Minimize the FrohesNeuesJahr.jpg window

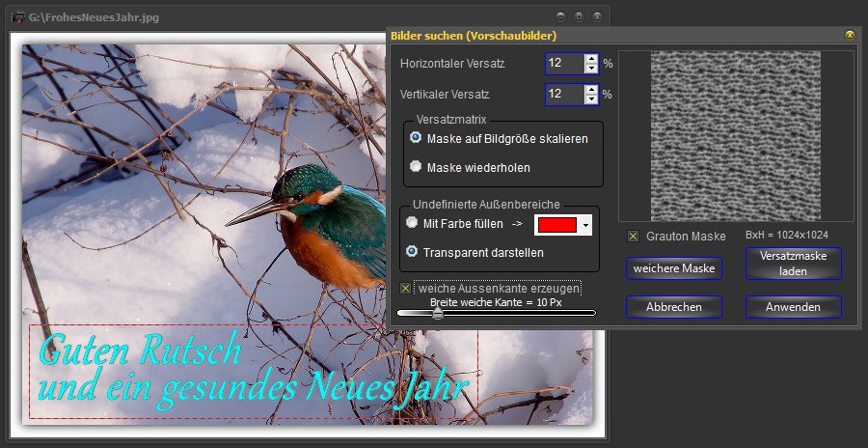tap(560, 17)
